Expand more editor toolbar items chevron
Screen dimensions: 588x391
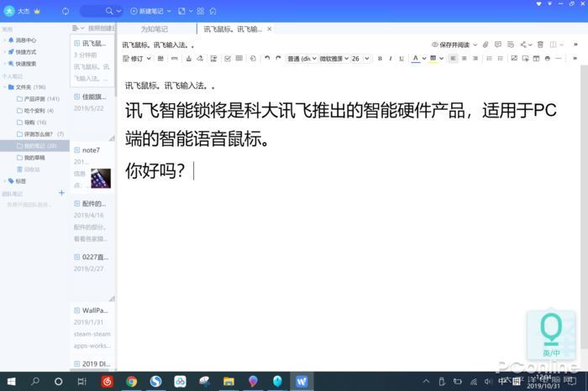pos(575,59)
